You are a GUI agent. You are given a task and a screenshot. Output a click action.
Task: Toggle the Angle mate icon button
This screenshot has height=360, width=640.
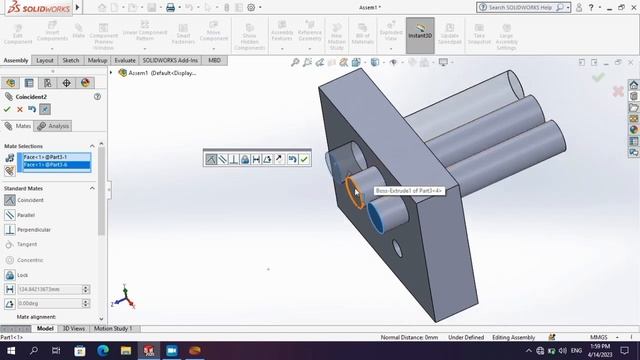(10, 303)
